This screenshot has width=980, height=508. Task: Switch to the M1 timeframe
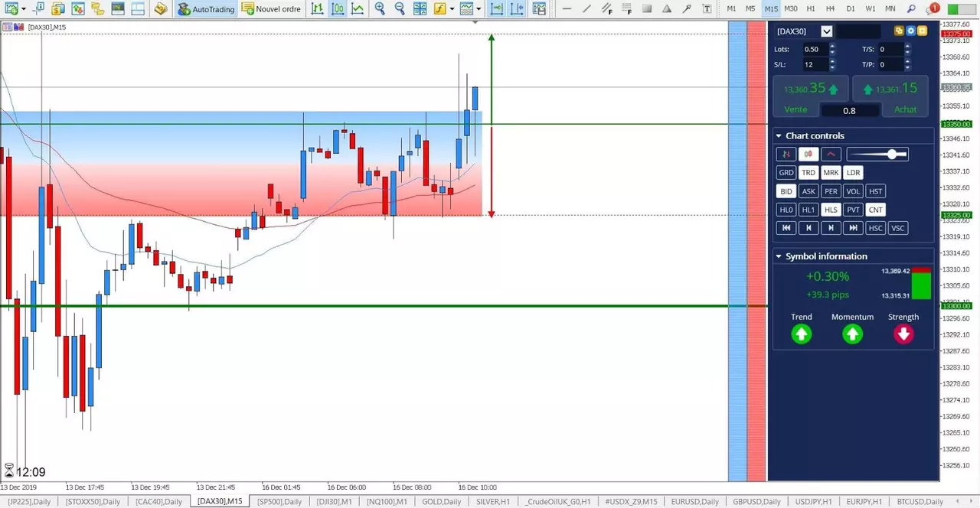pyautogui.click(x=731, y=9)
